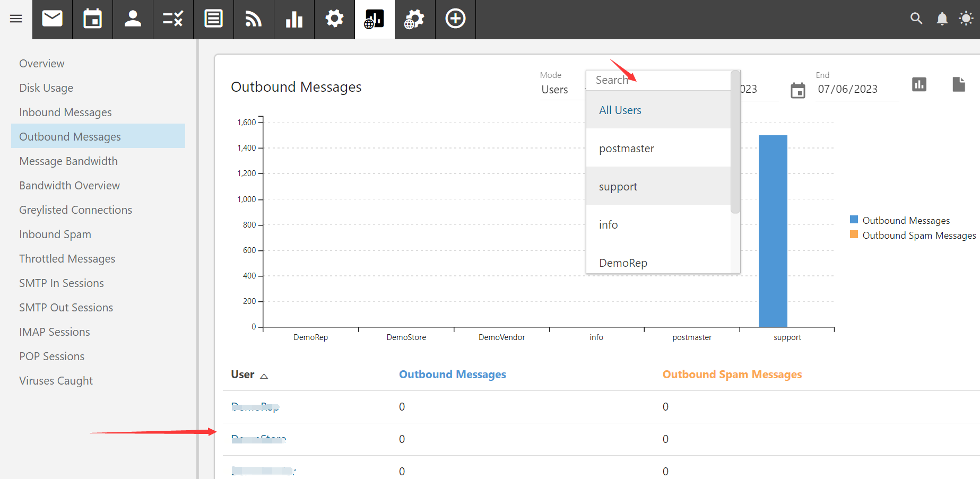The image size is (980, 479).
Task: Open the Calendar icon
Action: 93,19
